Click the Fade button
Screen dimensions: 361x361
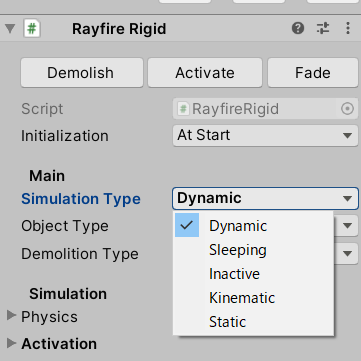[313, 73]
